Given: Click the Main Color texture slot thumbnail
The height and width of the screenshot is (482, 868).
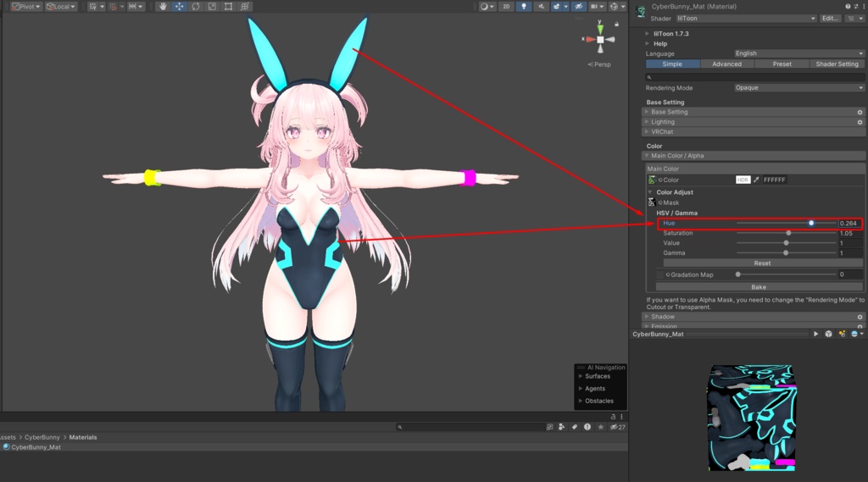Looking at the screenshot, I should [x=652, y=180].
